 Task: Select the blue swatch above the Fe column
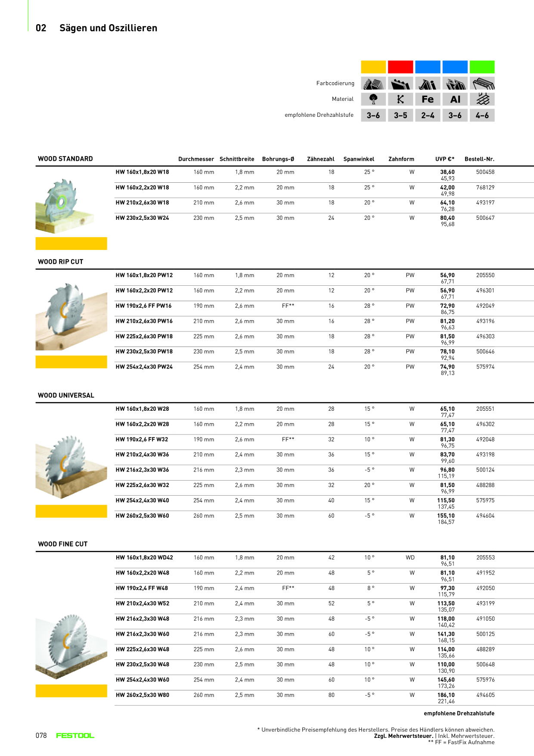point(428,67)
